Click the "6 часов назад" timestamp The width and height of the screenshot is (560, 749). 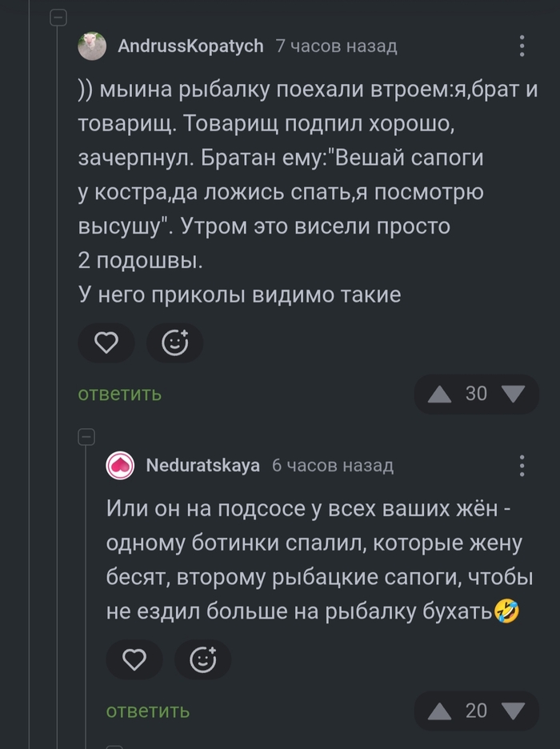[x=333, y=466]
